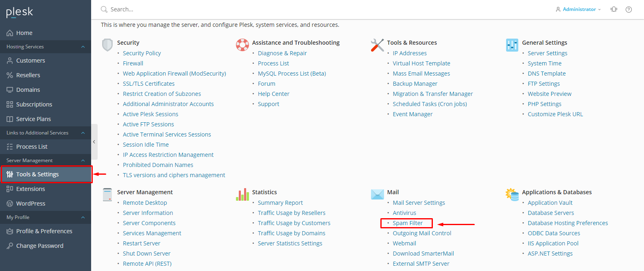This screenshot has width=644, height=271.
Task: Open Mail Server Settings
Action: point(419,203)
